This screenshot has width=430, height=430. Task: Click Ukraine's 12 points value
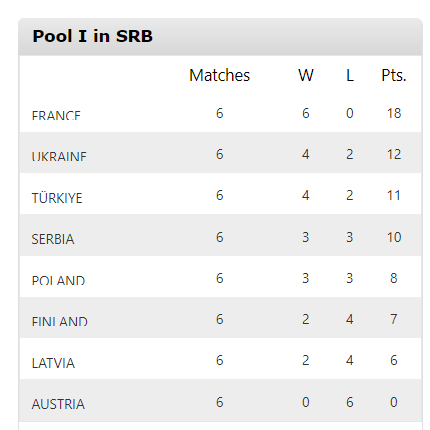pyautogui.click(x=394, y=154)
